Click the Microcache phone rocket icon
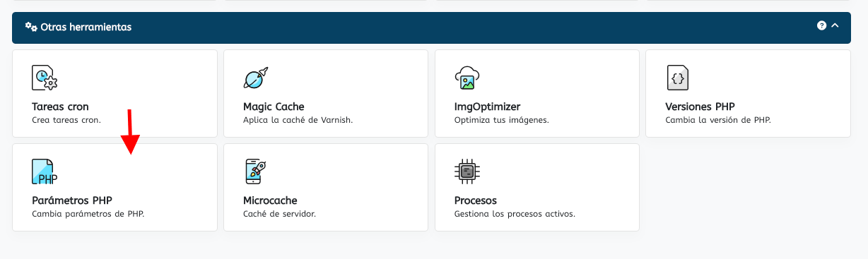This screenshot has width=868, height=259. tap(255, 171)
